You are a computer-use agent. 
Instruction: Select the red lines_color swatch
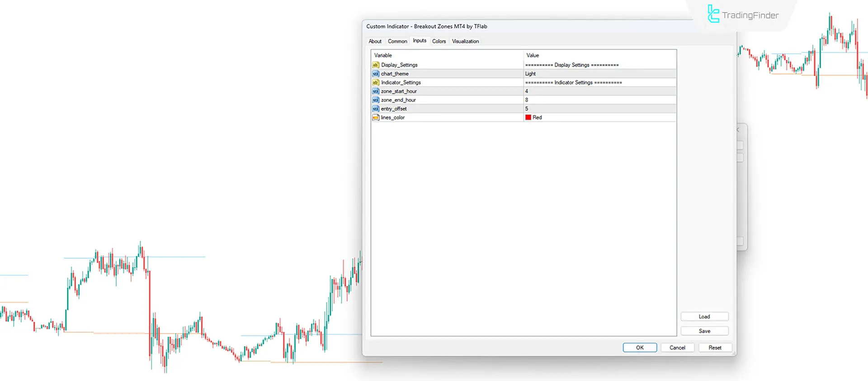tap(528, 118)
